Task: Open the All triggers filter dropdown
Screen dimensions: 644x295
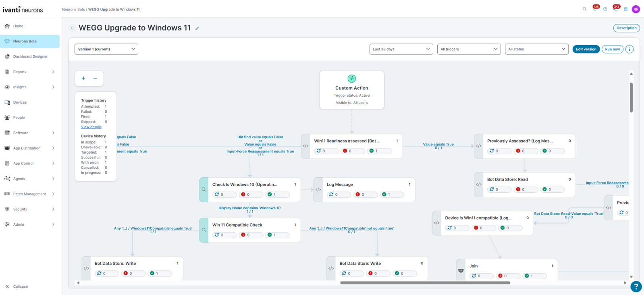Action: [469, 49]
